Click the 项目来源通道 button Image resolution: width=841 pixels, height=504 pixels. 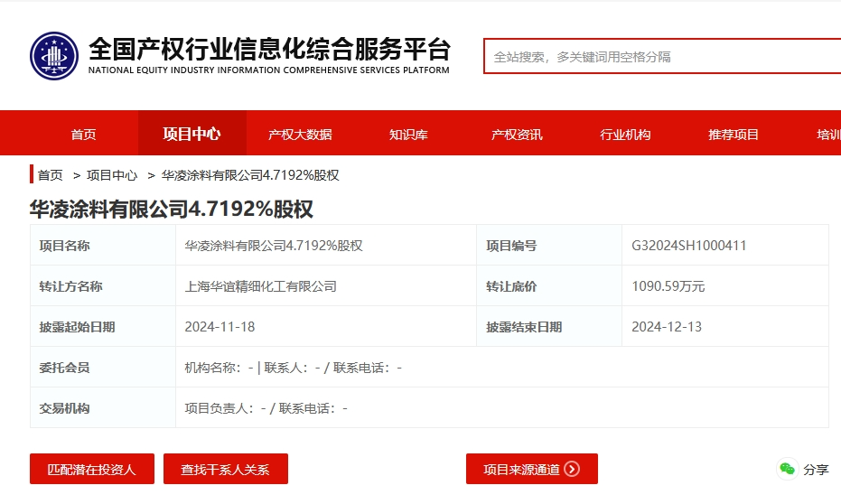[531, 469]
